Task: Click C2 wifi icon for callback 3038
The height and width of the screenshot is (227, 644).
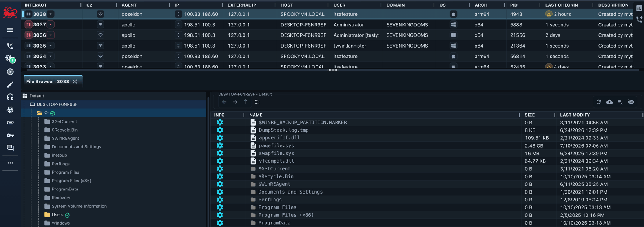Action: pos(100,14)
